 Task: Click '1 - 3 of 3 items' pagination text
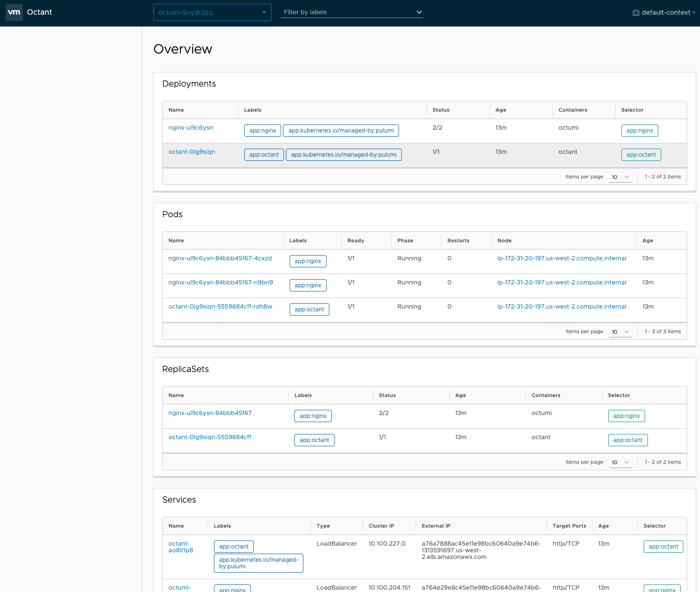point(663,332)
